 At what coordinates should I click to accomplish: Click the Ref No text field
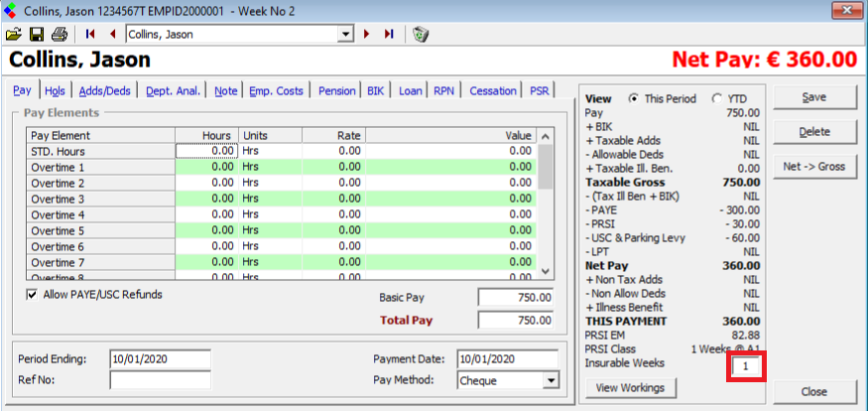click(x=160, y=380)
